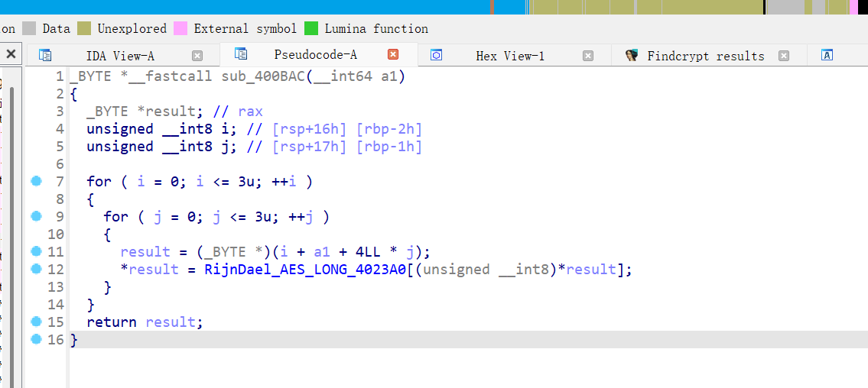Click the 'Unexplored' legend label
868x388 pixels.
coord(132,28)
